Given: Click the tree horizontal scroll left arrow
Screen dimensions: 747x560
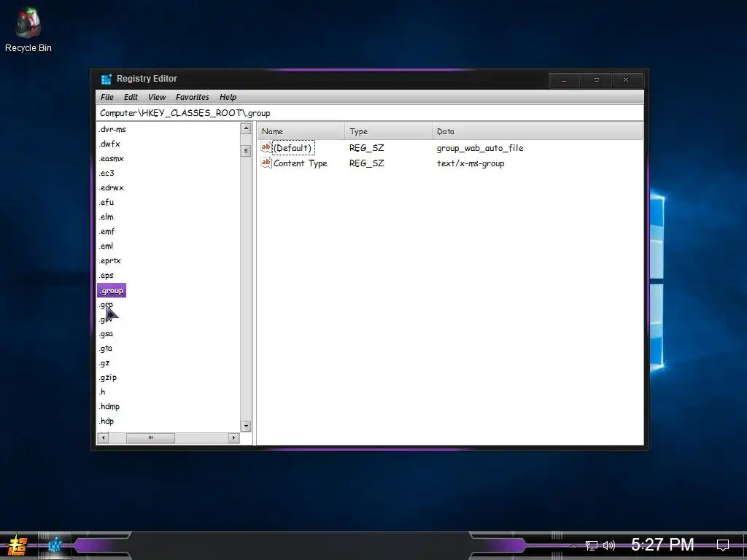Looking at the screenshot, I should point(103,437).
